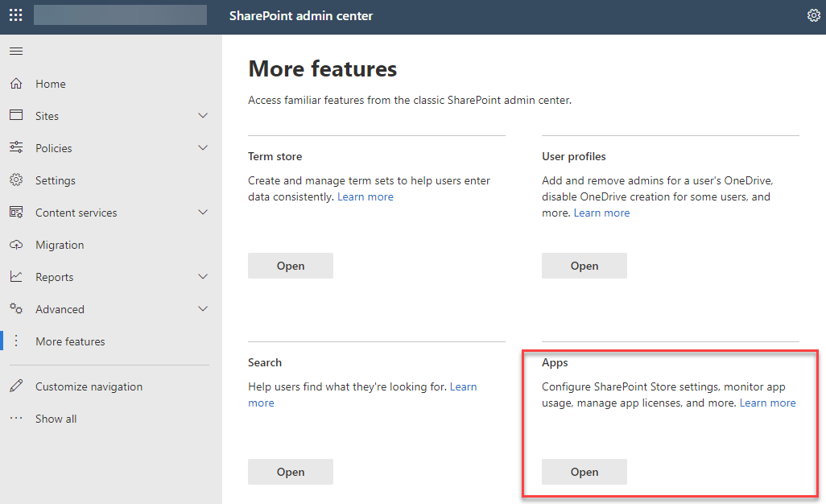Image resolution: width=826 pixels, height=504 pixels.
Task: Click the User profiles heading
Action: [574, 156]
